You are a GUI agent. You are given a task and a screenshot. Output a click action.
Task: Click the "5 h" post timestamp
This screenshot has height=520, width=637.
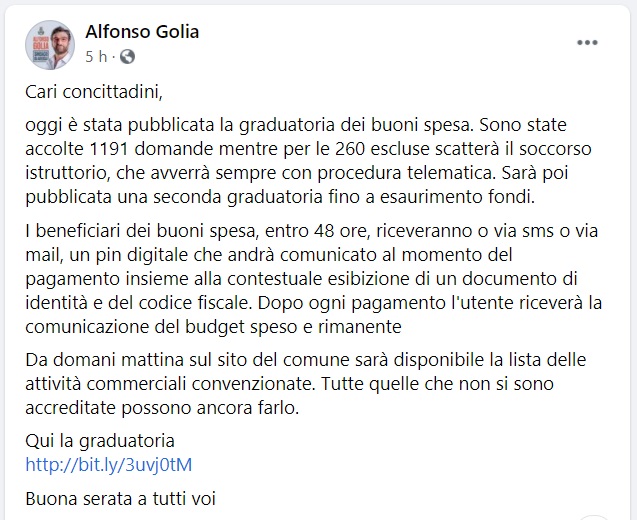coord(95,56)
